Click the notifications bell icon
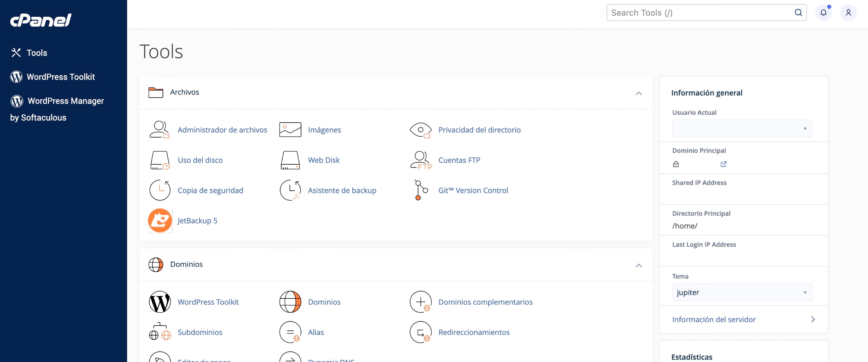 point(823,13)
